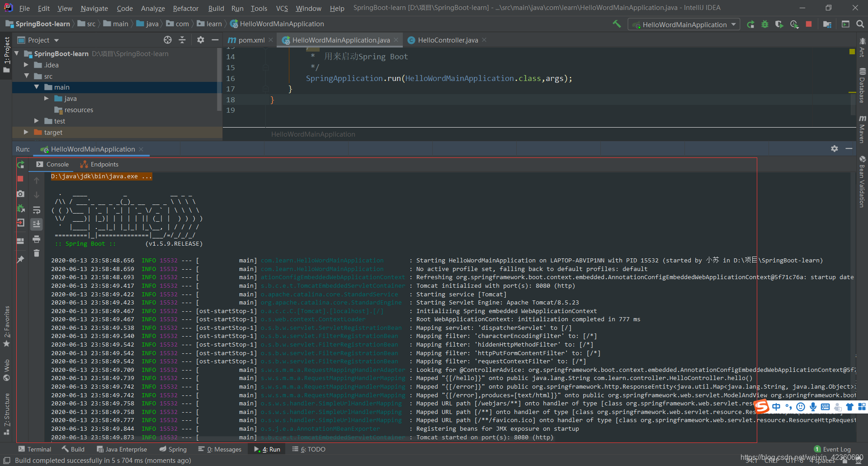Viewport: 868px width, 466px height.
Task: Close the HelloWordMainApplication.java tab
Action: pos(396,40)
